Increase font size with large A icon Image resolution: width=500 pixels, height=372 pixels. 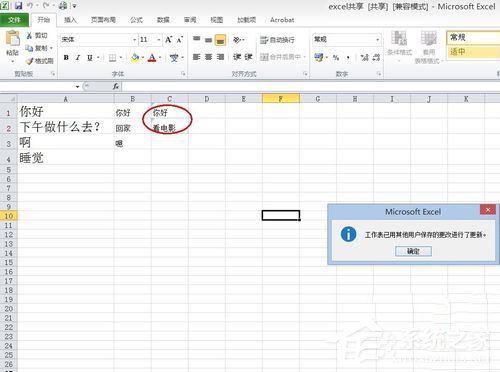click(169, 40)
